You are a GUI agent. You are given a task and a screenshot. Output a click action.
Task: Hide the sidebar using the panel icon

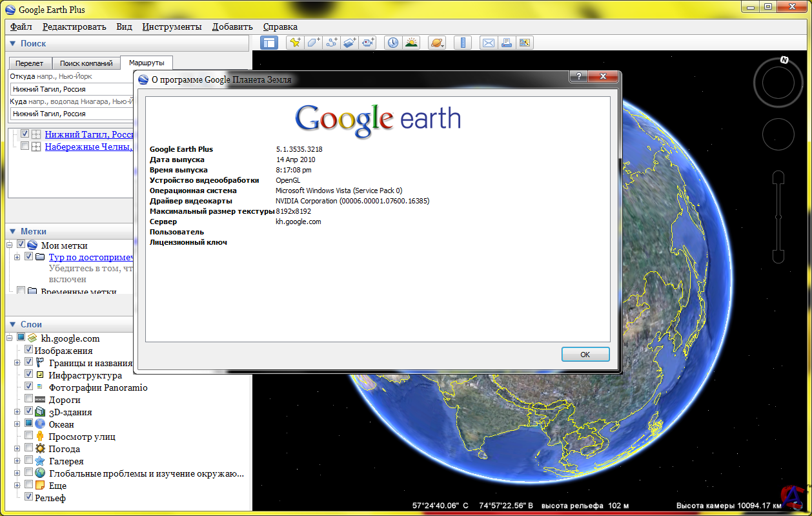pyautogui.click(x=270, y=43)
